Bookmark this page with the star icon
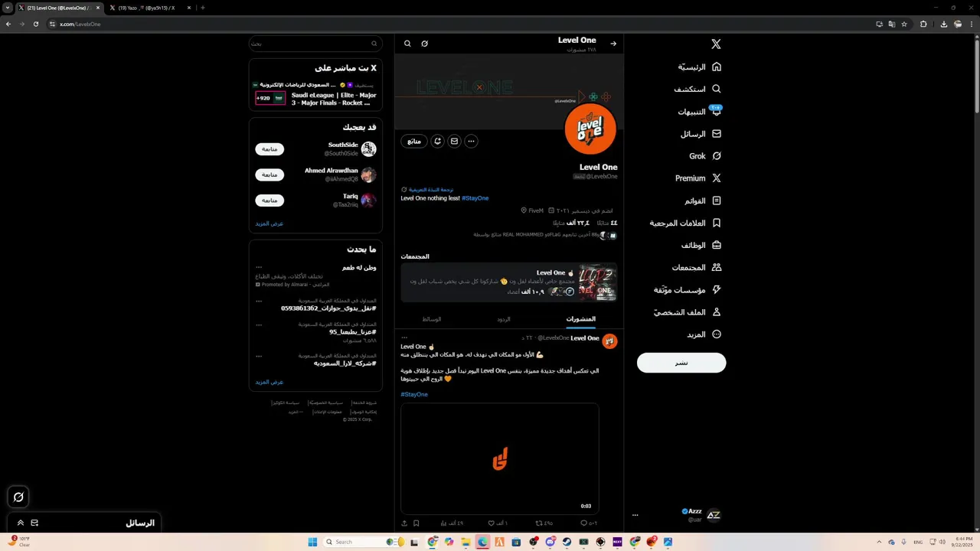This screenshot has height=551, width=980. [x=904, y=24]
